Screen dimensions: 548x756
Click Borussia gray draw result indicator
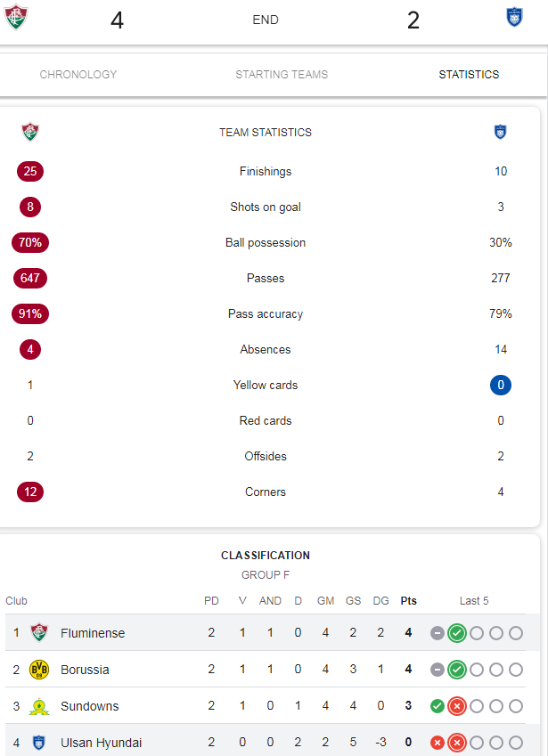click(437, 670)
